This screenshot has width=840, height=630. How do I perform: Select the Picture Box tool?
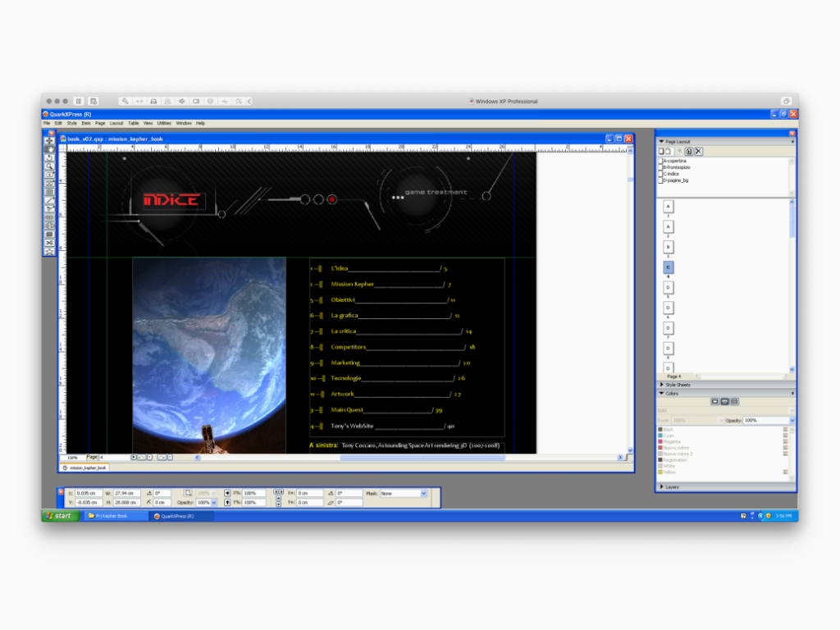click(x=49, y=183)
